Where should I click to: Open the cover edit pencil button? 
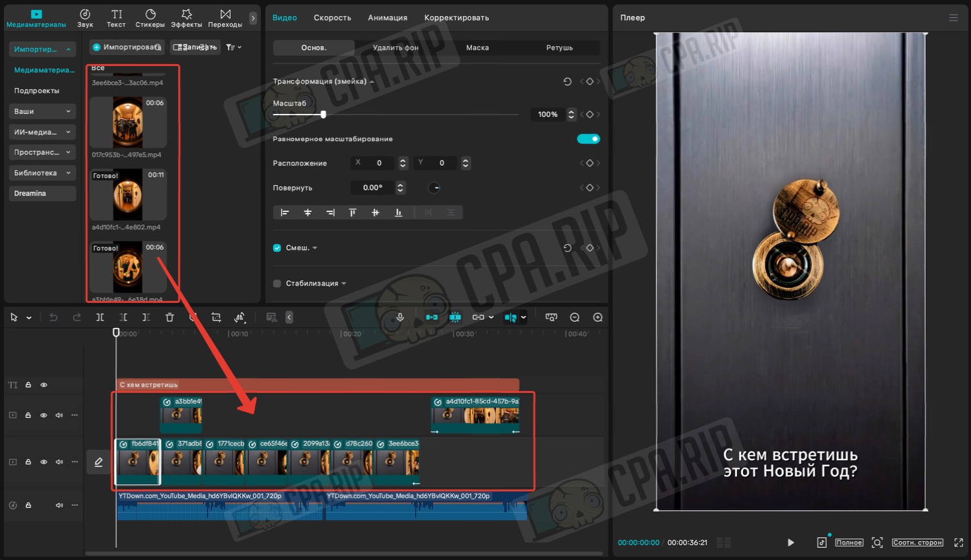pos(98,462)
